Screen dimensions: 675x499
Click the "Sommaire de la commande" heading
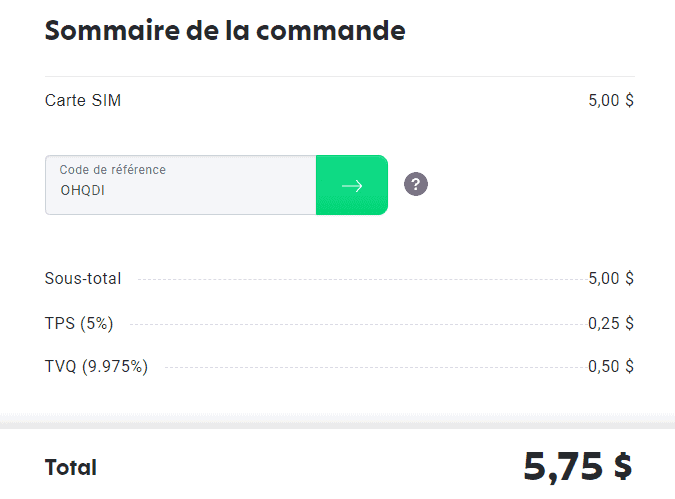(x=225, y=30)
